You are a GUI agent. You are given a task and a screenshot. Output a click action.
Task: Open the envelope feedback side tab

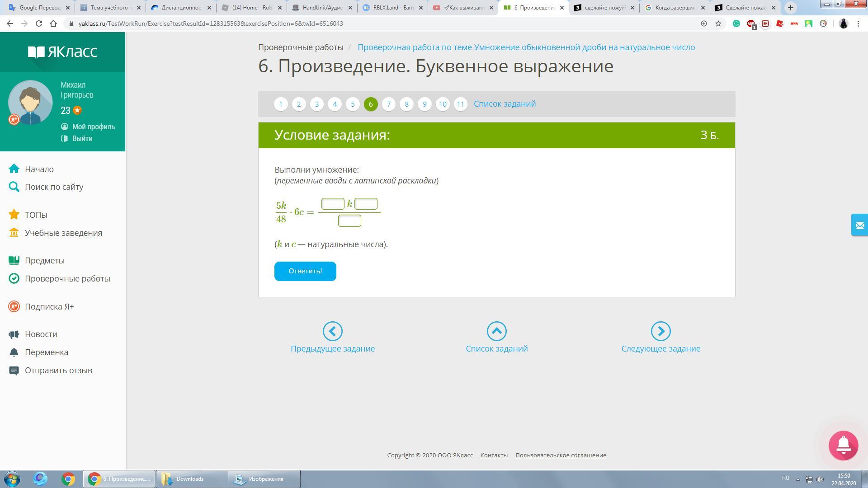pyautogui.click(x=859, y=225)
